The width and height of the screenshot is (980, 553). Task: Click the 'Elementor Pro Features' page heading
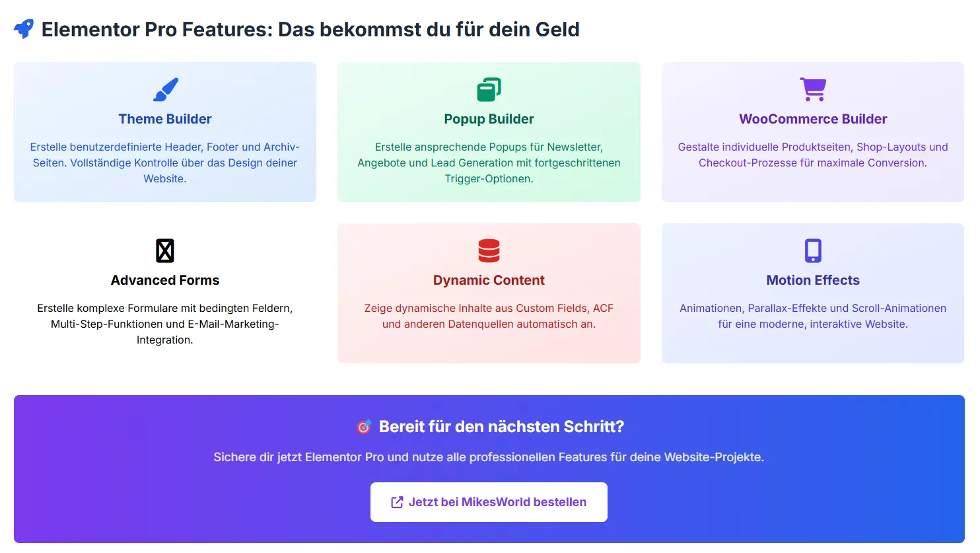pyautogui.click(x=310, y=29)
